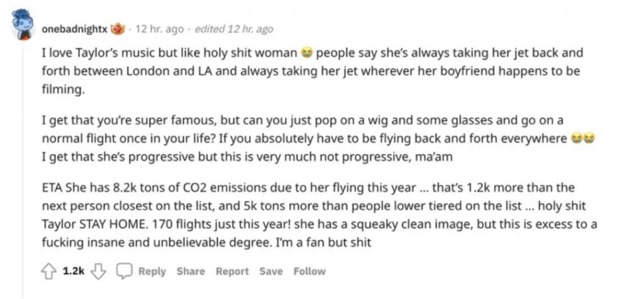The height and width of the screenshot is (299, 644).
Task: Downvote the onebadnightx comment
Action: [x=97, y=271]
